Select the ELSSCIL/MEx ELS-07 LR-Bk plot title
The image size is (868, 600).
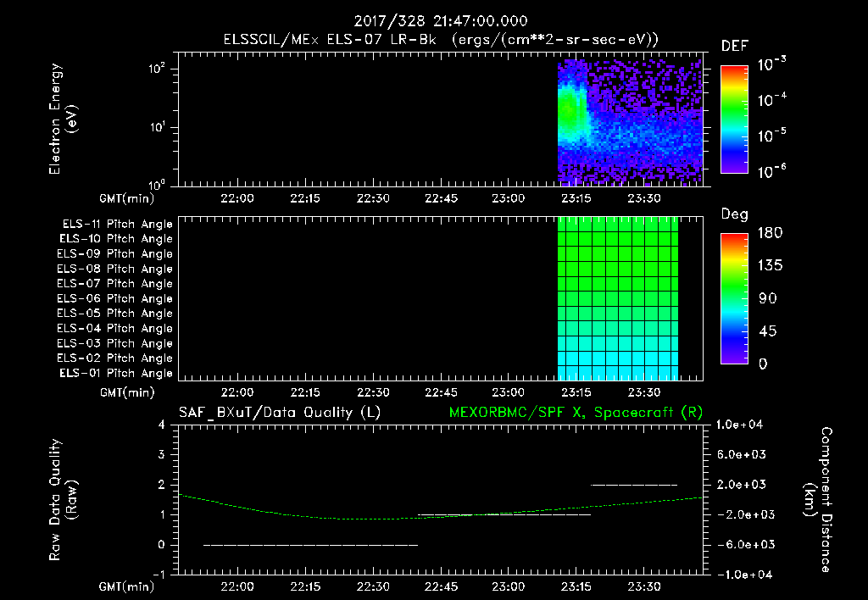coord(441,40)
